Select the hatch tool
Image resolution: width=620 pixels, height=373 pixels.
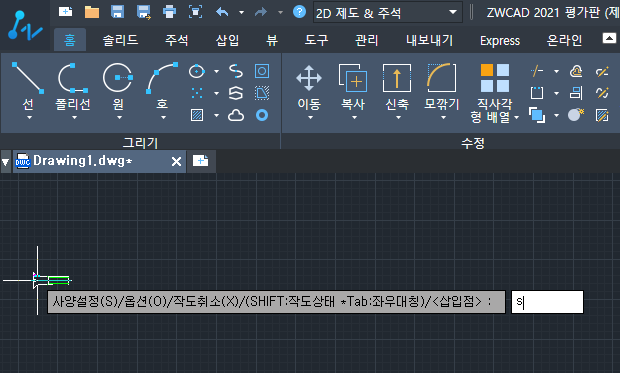click(x=197, y=115)
